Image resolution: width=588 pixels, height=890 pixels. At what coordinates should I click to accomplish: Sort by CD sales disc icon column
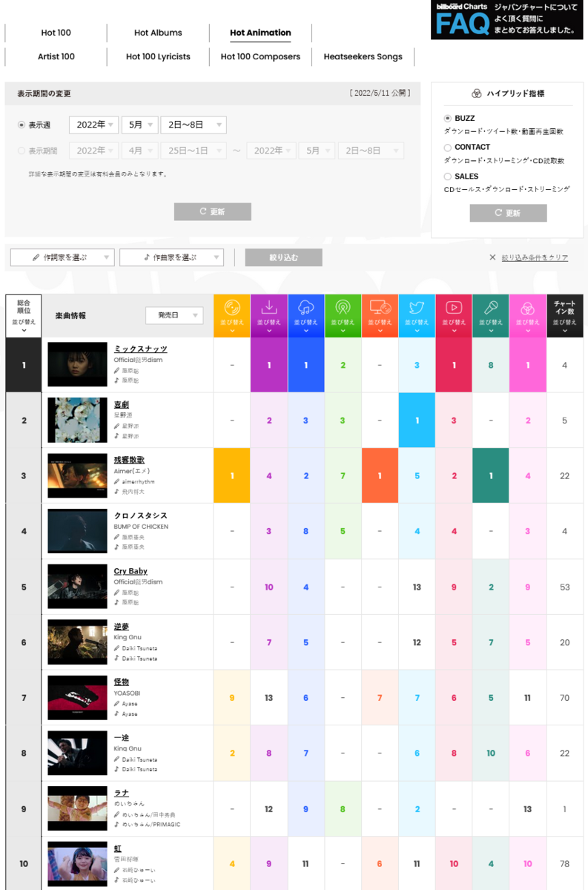click(x=232, y=316)
